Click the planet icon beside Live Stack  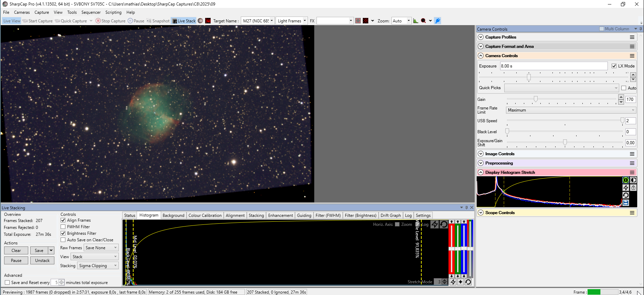coord(200,21)
